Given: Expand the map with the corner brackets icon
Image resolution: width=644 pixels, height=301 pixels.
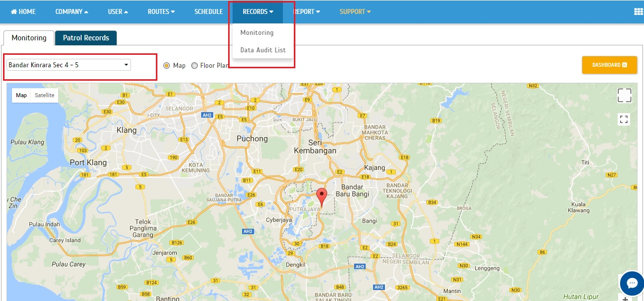Looking at the screenshot, I should (x=624, y=95).
